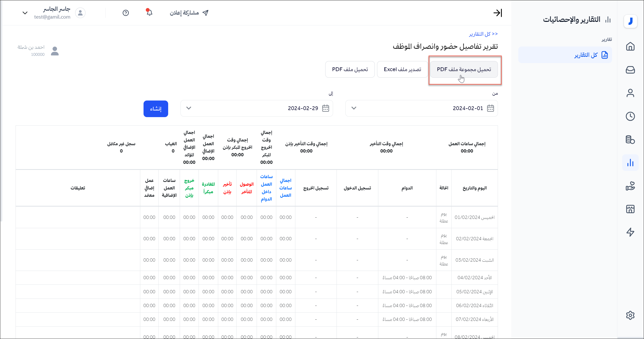This screenshot has height=339, width=644.
Task: Open the coins payroll sidebar icon
Action: 630,139
